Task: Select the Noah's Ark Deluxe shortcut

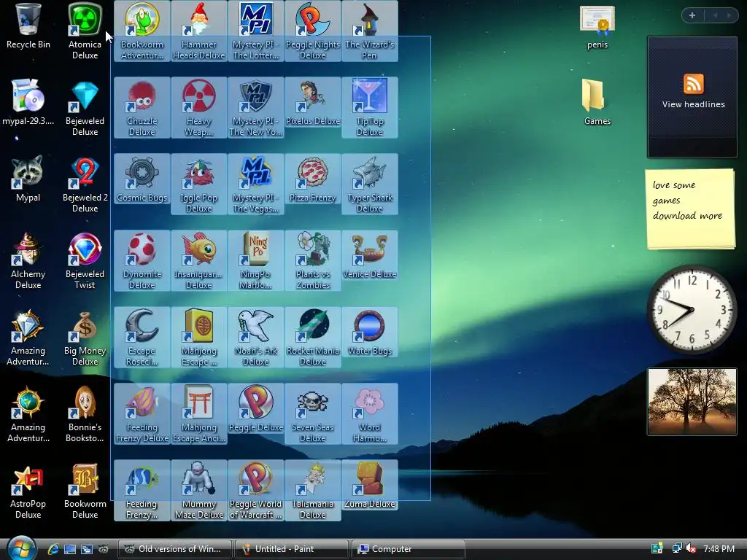Action: [256, 338]
